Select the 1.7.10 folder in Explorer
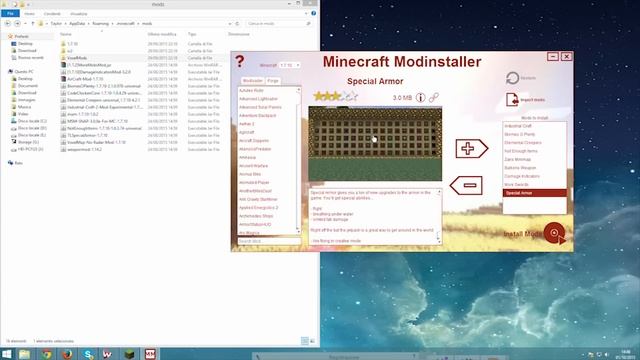The height and width of the screenshot is (360, 640). click(x=72, y=44)
